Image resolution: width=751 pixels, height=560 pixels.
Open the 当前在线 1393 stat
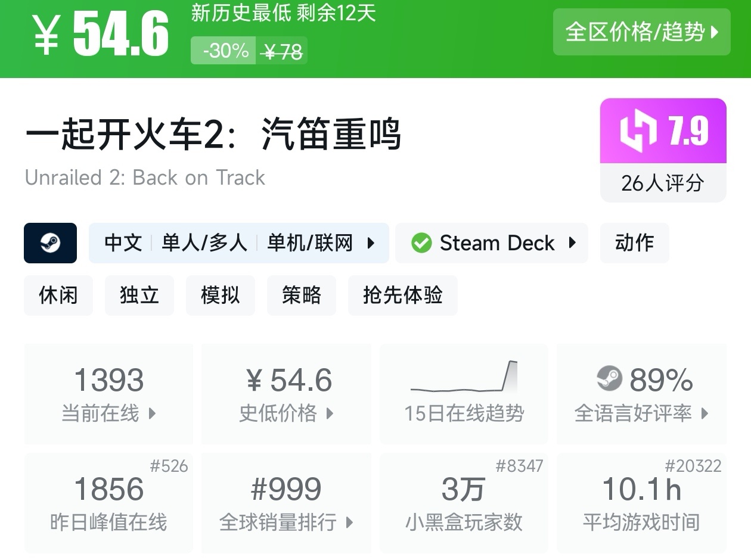click(x=108, y=393)
